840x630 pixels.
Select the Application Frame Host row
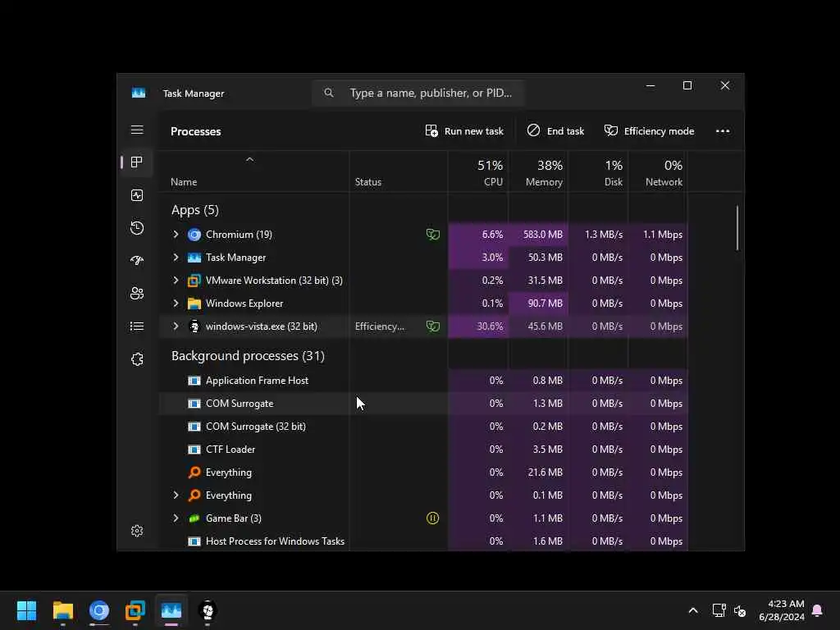(x=423, y=381)
